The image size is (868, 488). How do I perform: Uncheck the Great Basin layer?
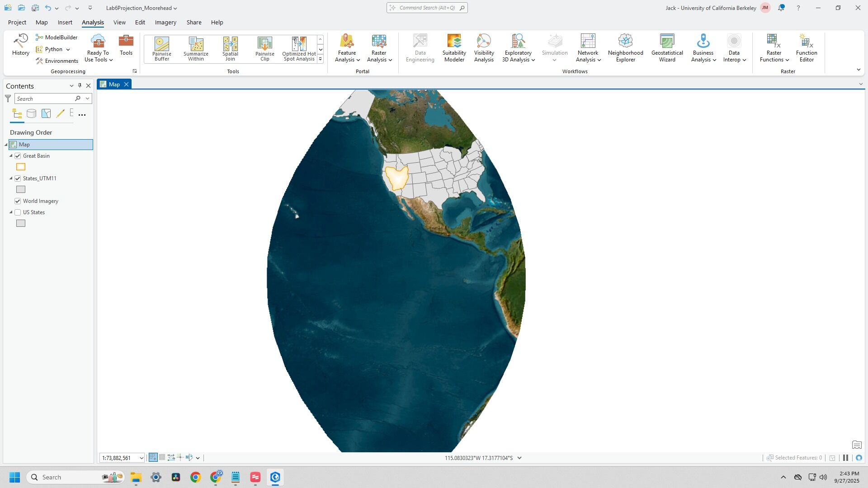coord(18,156)
